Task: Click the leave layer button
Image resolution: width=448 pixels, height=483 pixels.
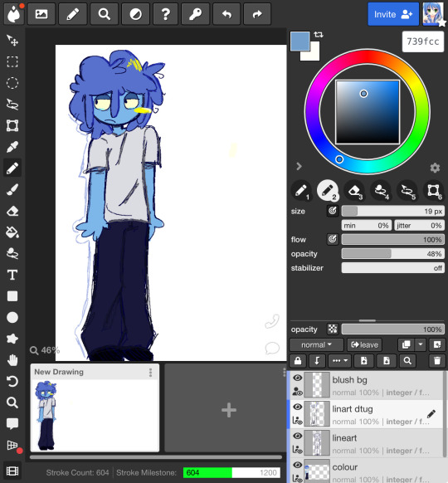Action: point(364,344)
